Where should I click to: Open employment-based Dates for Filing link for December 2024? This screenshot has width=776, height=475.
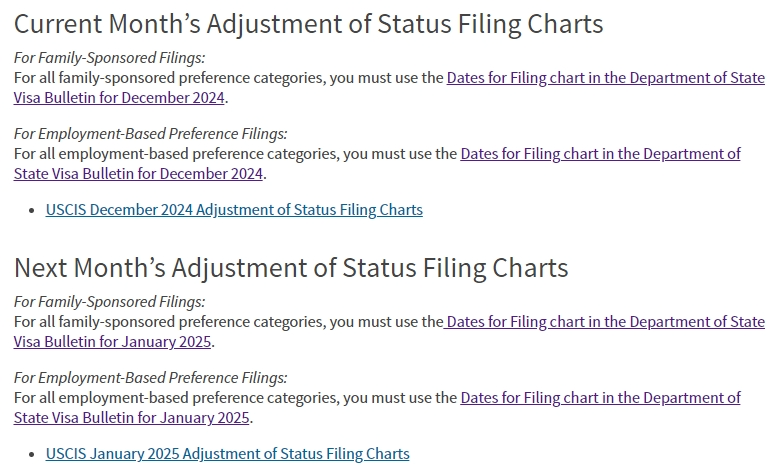click(x=600, y=154)
